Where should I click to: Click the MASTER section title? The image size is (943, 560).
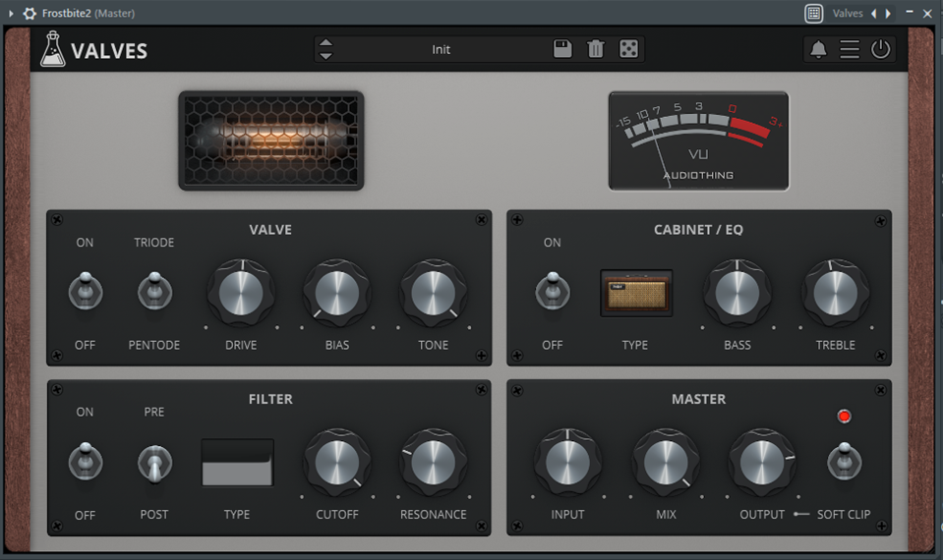pyautogui.click(x=698, y=399)
